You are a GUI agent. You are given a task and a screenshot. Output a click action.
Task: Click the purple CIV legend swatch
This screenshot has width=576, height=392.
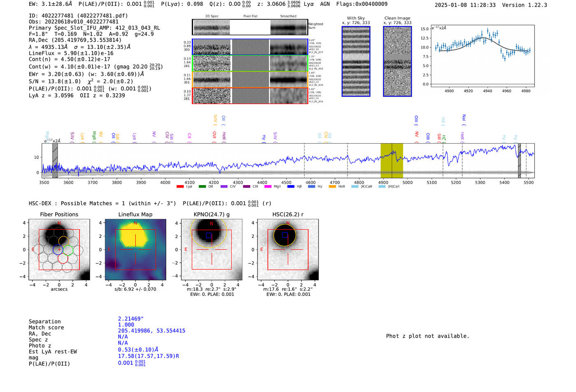224,187
